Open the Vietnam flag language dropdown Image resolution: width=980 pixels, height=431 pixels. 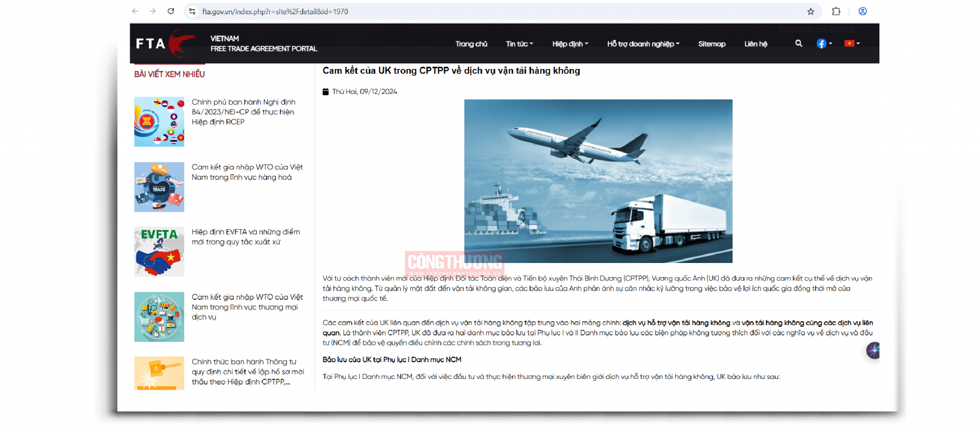(x=852, y=44)
